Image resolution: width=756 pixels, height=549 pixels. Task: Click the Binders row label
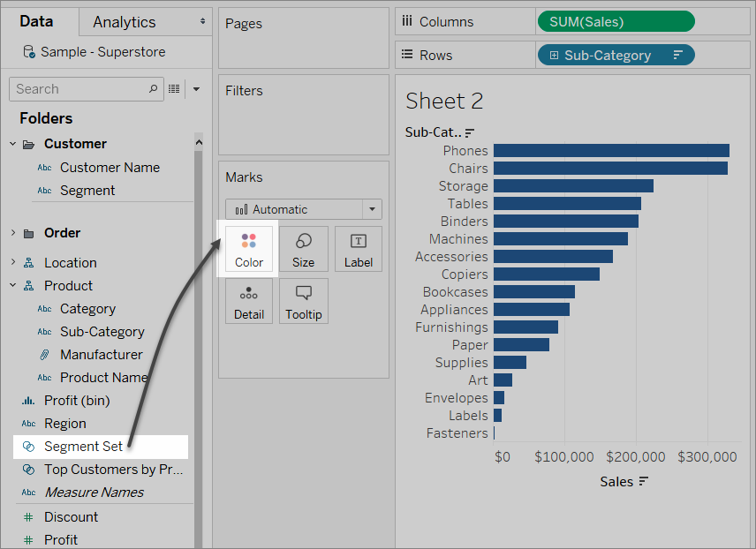pos(465,222)
